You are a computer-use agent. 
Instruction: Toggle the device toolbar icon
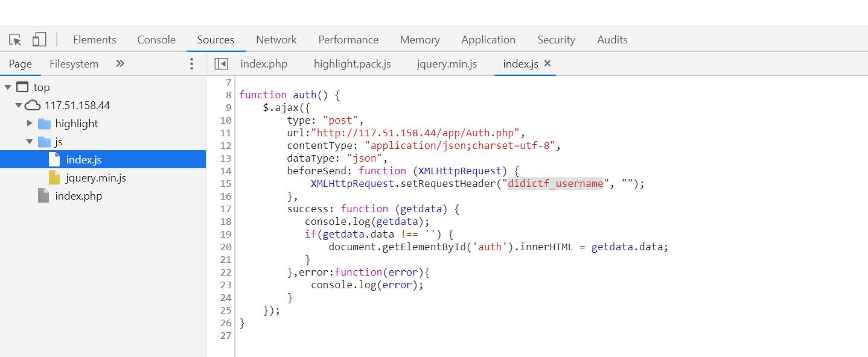(39, 40)
